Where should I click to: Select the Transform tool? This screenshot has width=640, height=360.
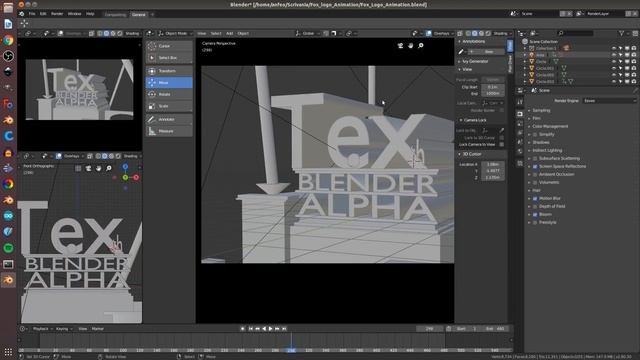pyautogui.click(x=169, y=71)
